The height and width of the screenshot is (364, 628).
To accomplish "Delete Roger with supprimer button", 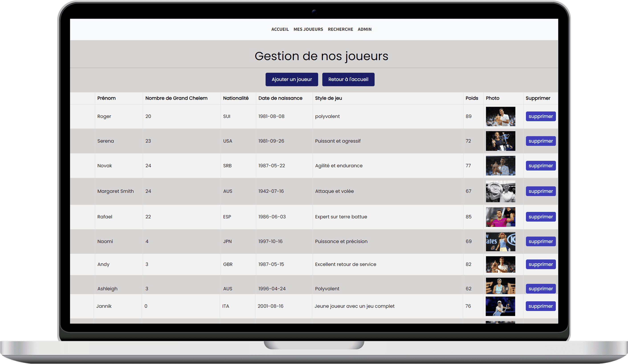I will (540, 116).
